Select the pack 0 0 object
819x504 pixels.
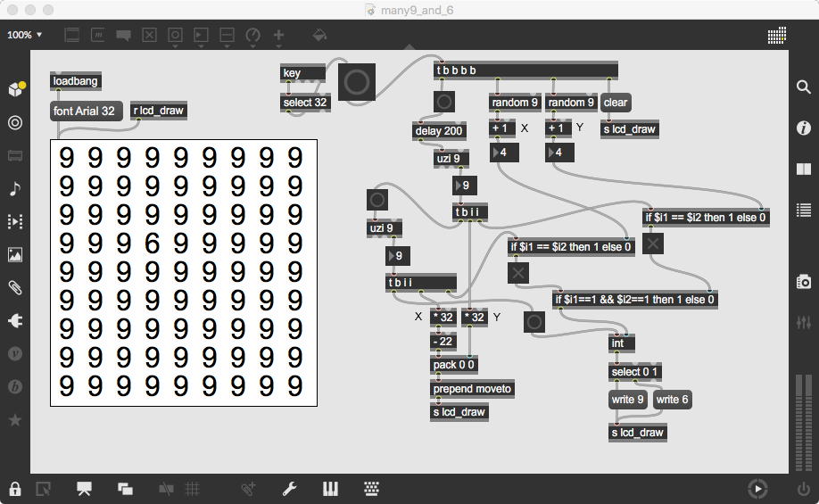tap(454, 365)
